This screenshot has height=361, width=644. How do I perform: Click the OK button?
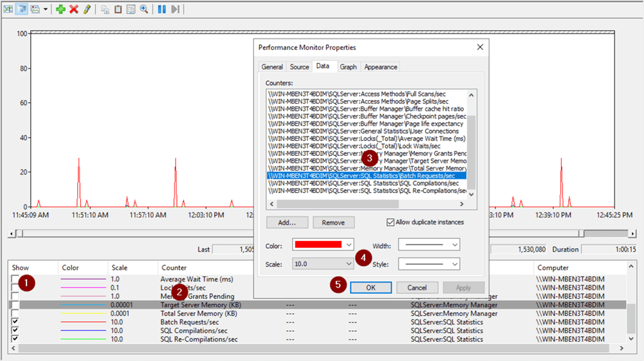371,287
